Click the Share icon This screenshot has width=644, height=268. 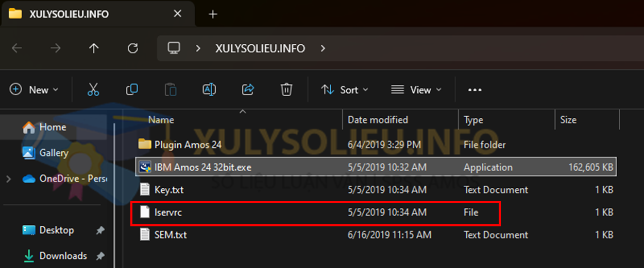pos(248,90)
